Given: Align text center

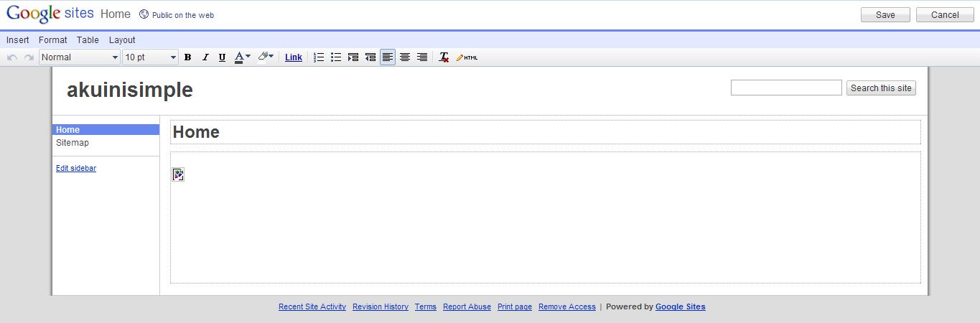Looking at the screenshot, I should tap(405, 57).
